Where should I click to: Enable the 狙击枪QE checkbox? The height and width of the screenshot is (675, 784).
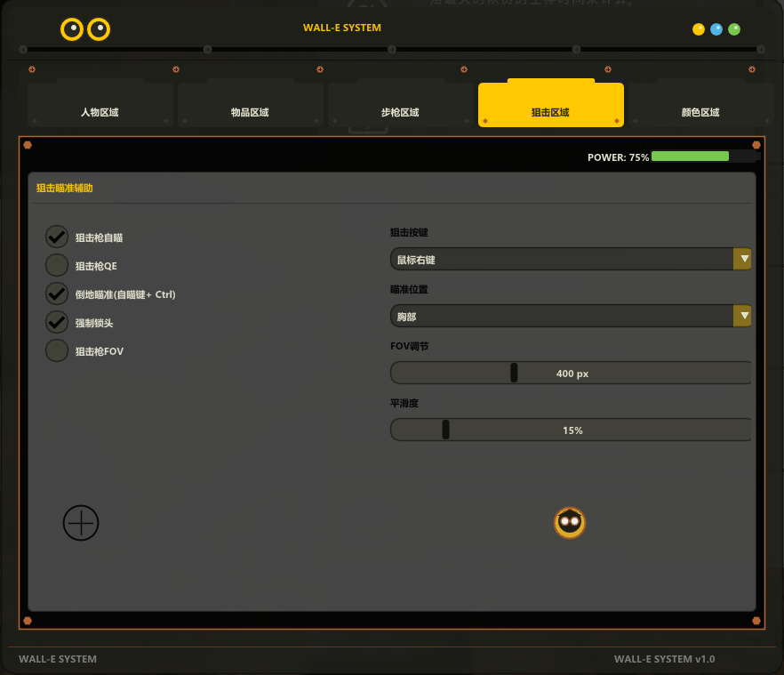57,265
